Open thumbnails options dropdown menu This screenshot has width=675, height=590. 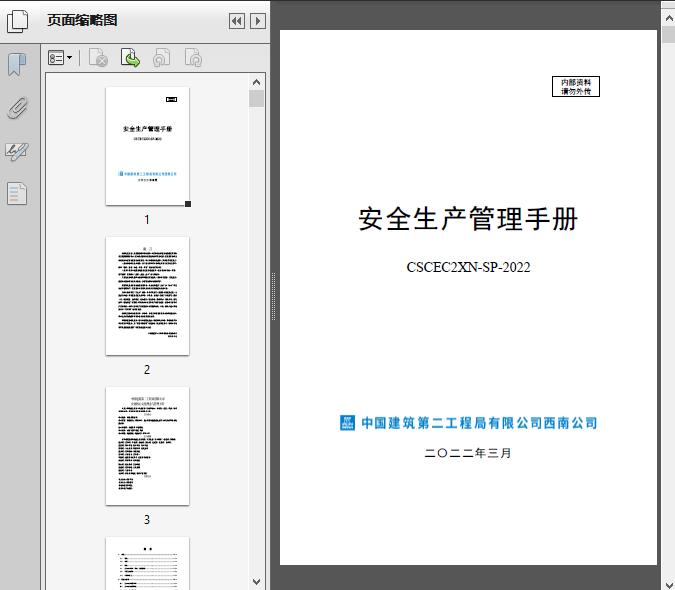click(x=60, y=58)
